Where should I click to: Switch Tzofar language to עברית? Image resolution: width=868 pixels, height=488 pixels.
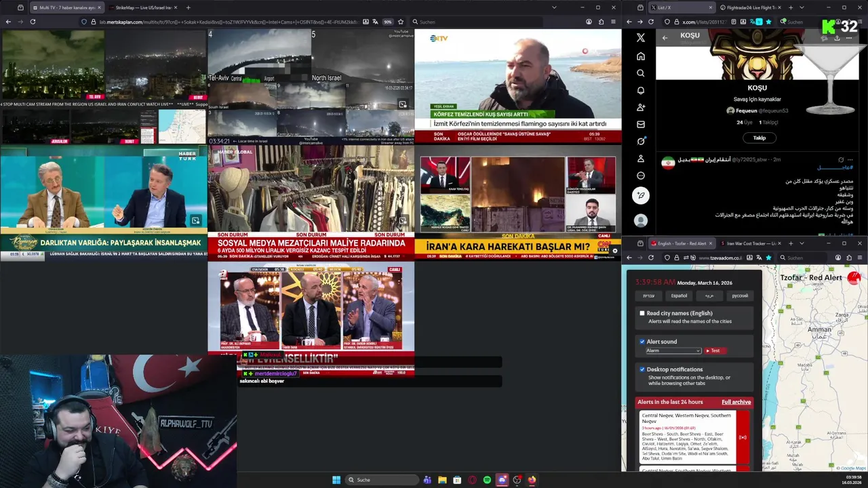tap(649, 296)
